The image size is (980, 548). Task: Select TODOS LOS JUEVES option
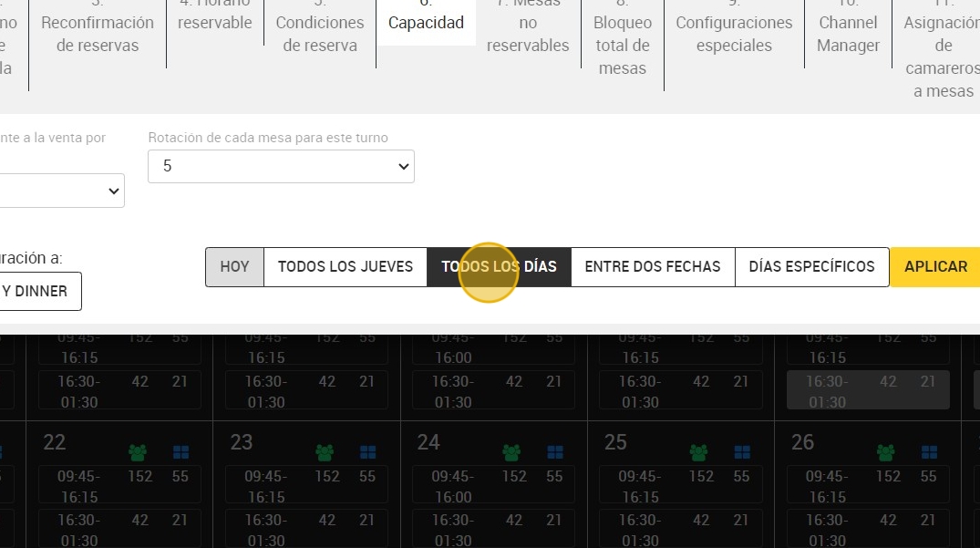346,267
